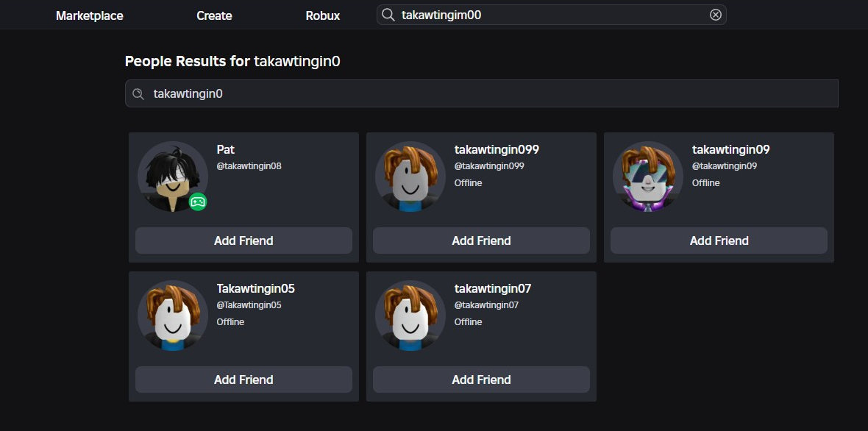
Task: Open the Robux menu item
Action: pyautogui.click(x=323, y=15)
